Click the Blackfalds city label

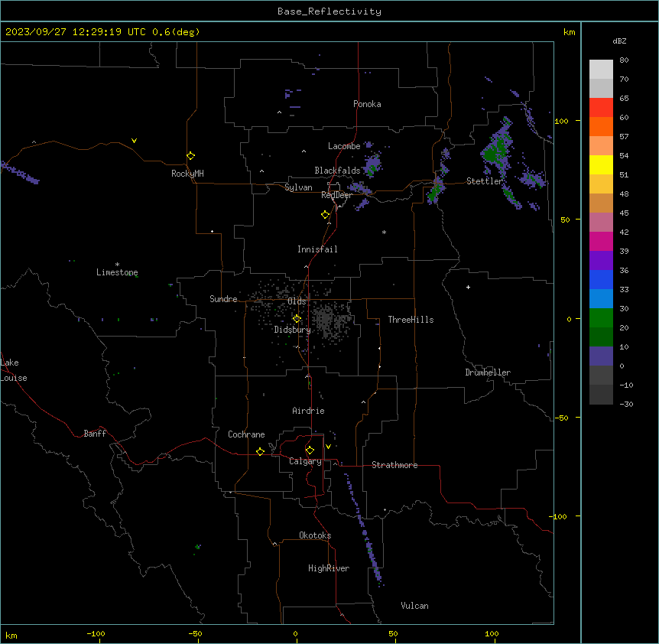[337, 171]
